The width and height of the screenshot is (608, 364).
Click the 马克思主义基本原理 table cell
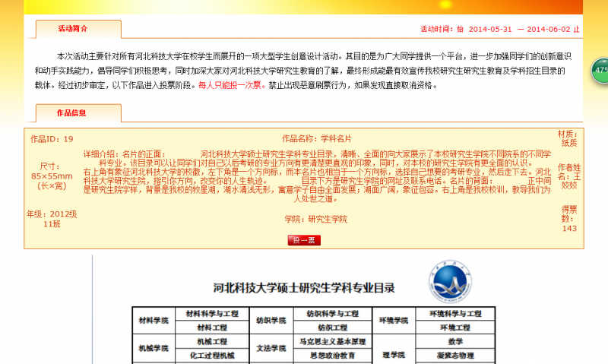pyautogui.click(x=333, y=341)
